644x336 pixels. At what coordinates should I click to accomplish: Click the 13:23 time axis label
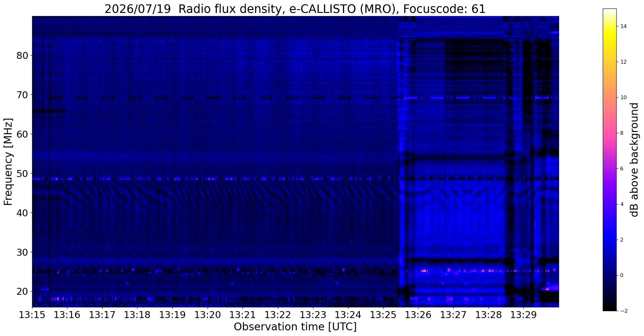313,315
